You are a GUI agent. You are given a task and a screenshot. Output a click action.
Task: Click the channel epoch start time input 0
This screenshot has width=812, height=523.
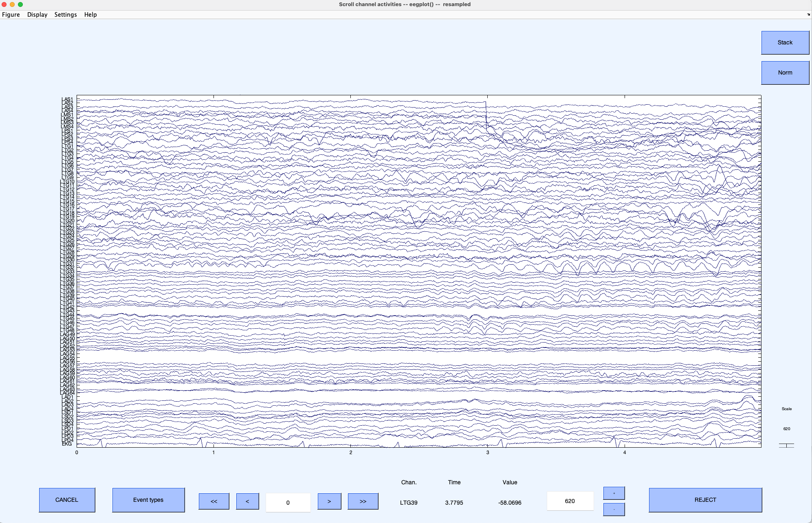click(x=288, y=500)
